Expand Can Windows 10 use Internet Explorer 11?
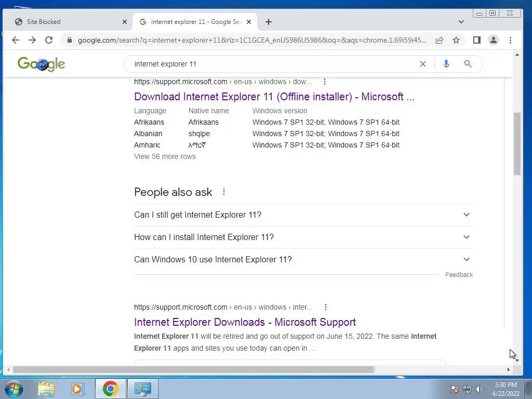The height and width of the screenshot is (399, 532). tap(303, 260)
